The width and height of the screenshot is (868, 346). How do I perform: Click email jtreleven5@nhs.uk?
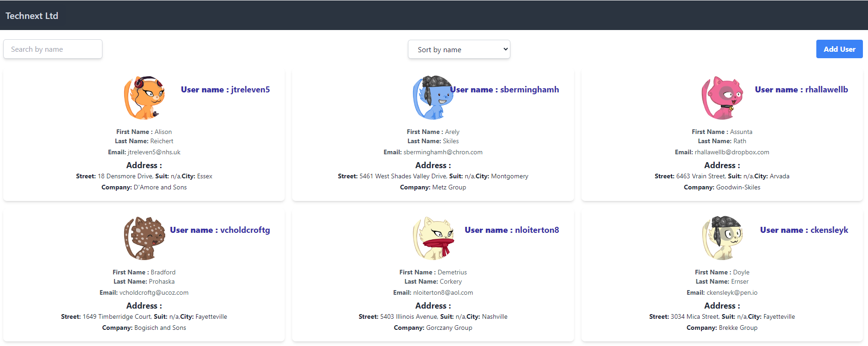tap(154, 152)
